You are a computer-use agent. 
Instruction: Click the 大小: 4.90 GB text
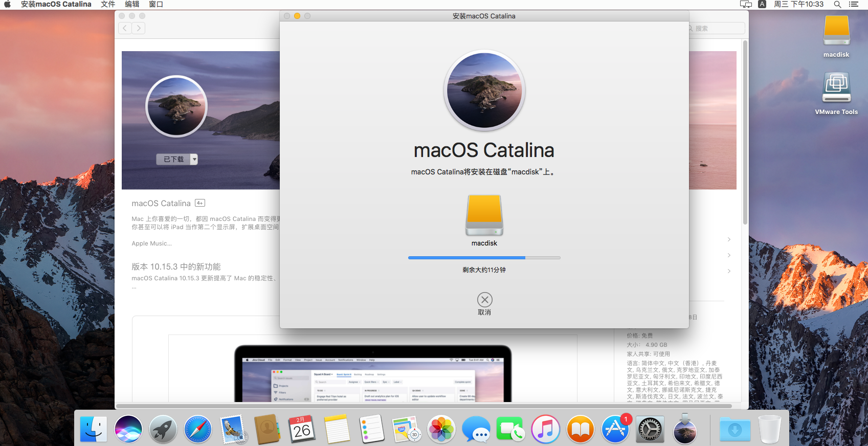[647, 345]
